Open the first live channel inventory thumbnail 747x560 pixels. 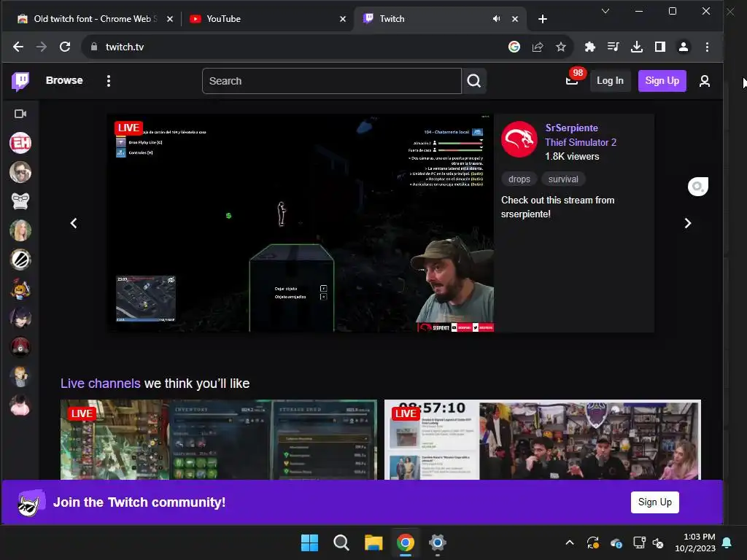(219, 440)
